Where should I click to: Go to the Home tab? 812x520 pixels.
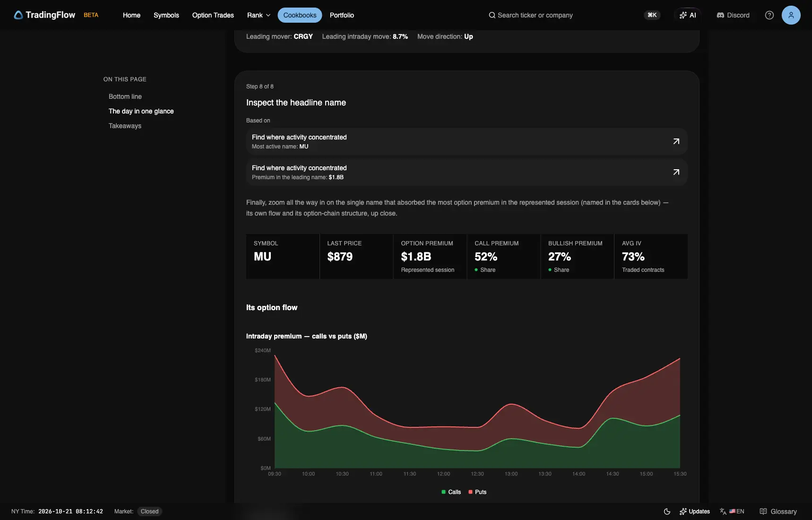[x=131, y=15]
